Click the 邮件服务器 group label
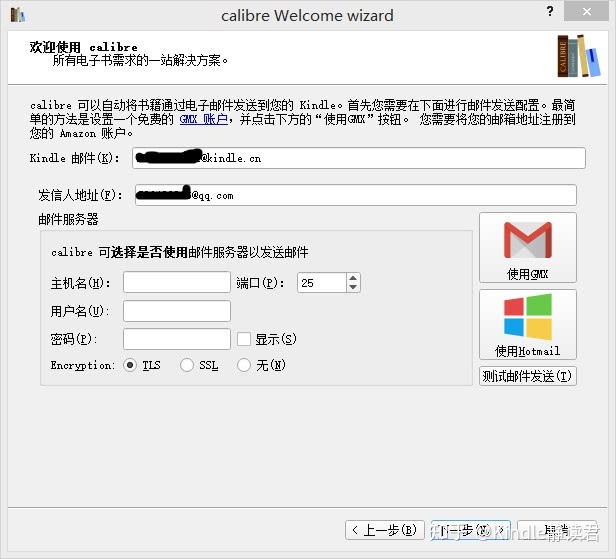The height and width of the screenshot is (559, 616). (x=68, y=219)
